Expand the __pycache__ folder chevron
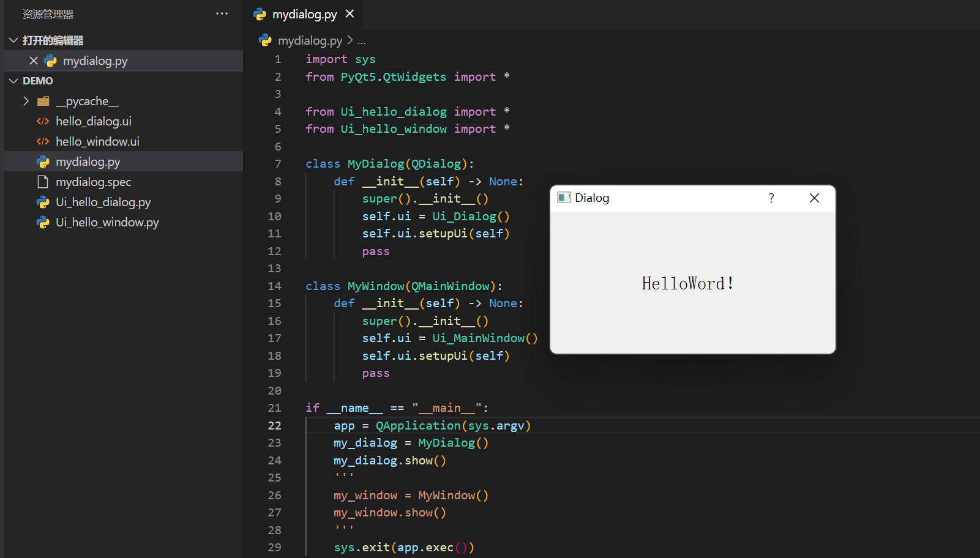The height and width of the screenshot is (558, 980). point(26,101)
